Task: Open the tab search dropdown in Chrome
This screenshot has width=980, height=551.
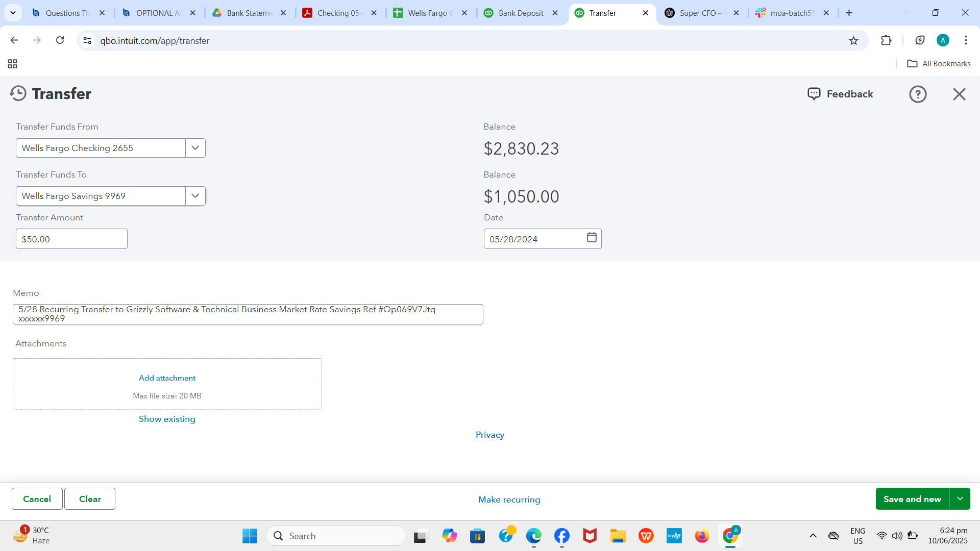Action: coord(13,13)
